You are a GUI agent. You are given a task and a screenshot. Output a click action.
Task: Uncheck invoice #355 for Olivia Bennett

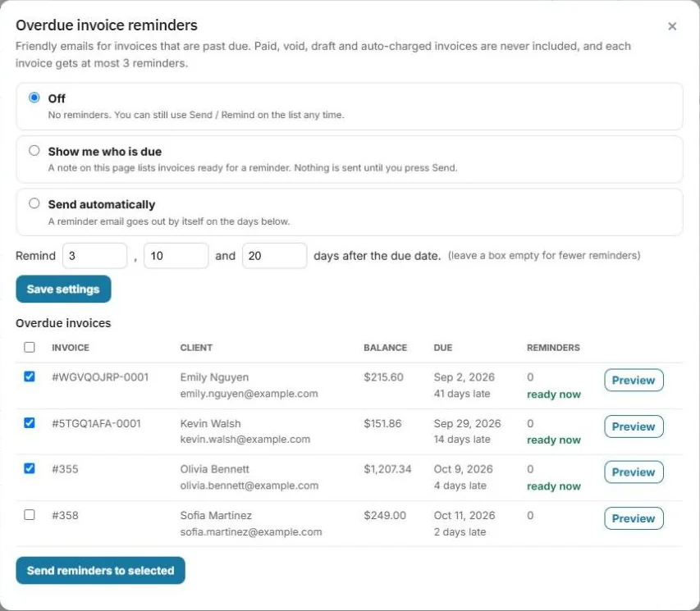pos(30,468)
